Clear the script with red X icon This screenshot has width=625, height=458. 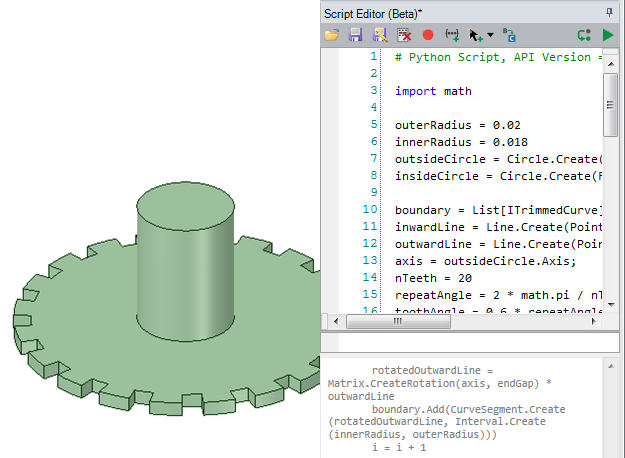(404, 35)
